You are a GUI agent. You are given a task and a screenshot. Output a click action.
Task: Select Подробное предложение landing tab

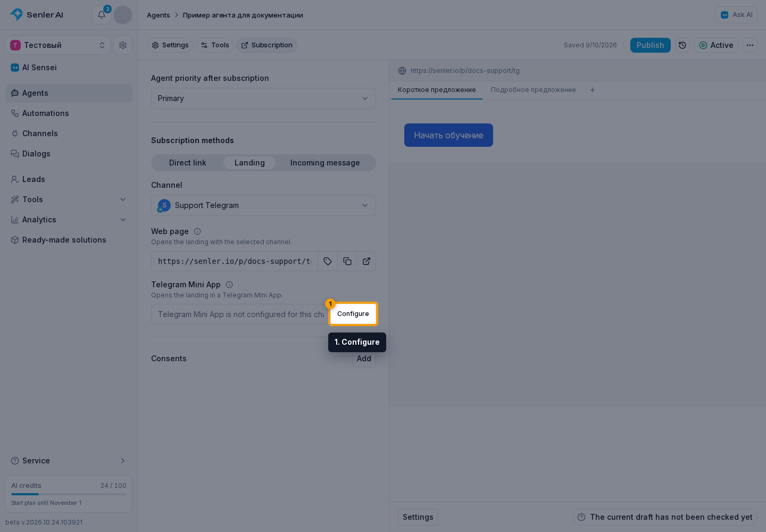(x=533, y=90)
